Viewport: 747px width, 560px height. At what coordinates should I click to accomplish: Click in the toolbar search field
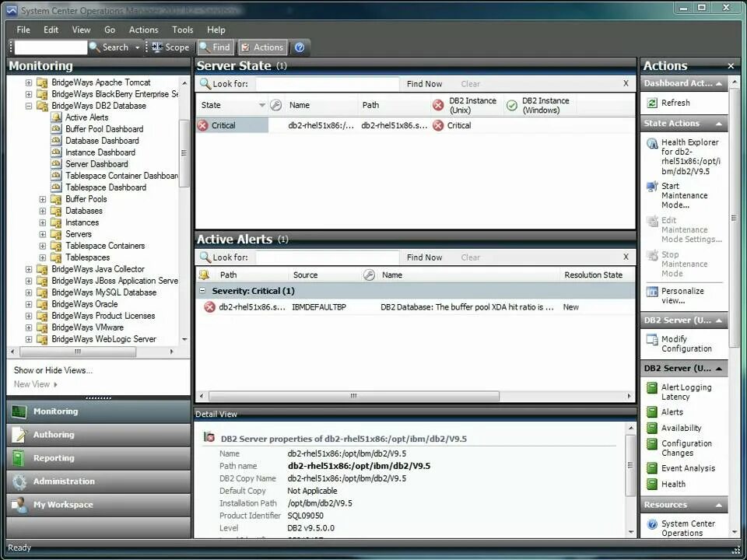point(51,47)
